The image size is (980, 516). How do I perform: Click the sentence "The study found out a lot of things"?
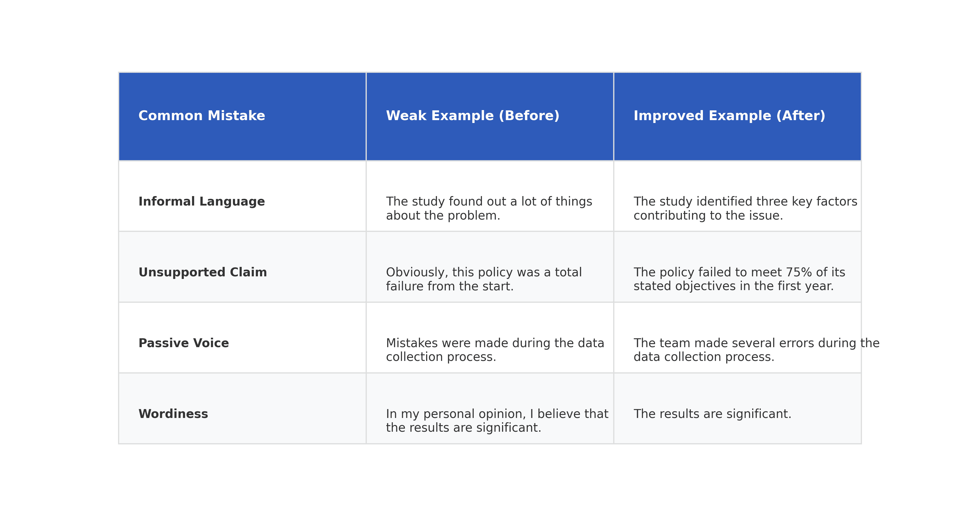(x=489, y=202)
